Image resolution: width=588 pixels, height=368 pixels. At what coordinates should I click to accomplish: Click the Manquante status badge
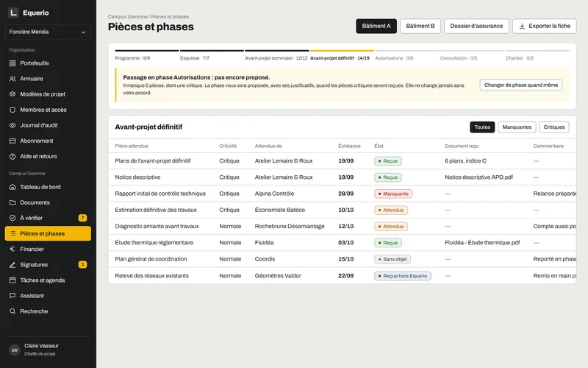pyautogui.click(x=393, y=194)
